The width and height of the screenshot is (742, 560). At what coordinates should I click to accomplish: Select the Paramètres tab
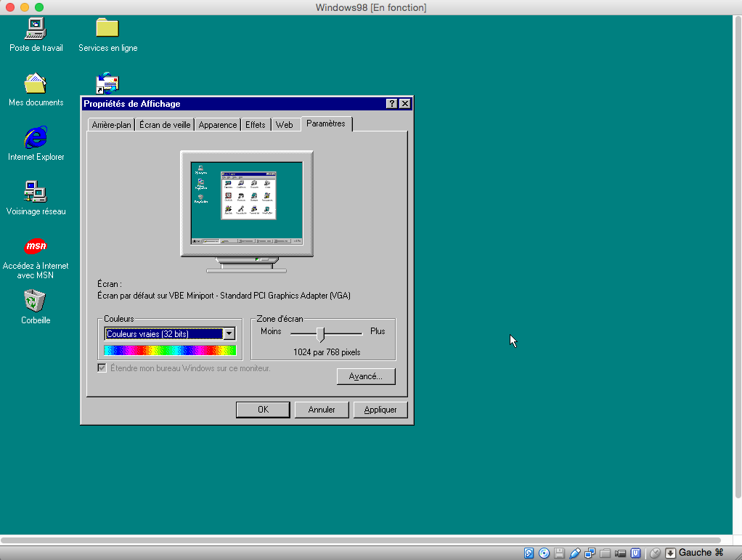(326, 123)
